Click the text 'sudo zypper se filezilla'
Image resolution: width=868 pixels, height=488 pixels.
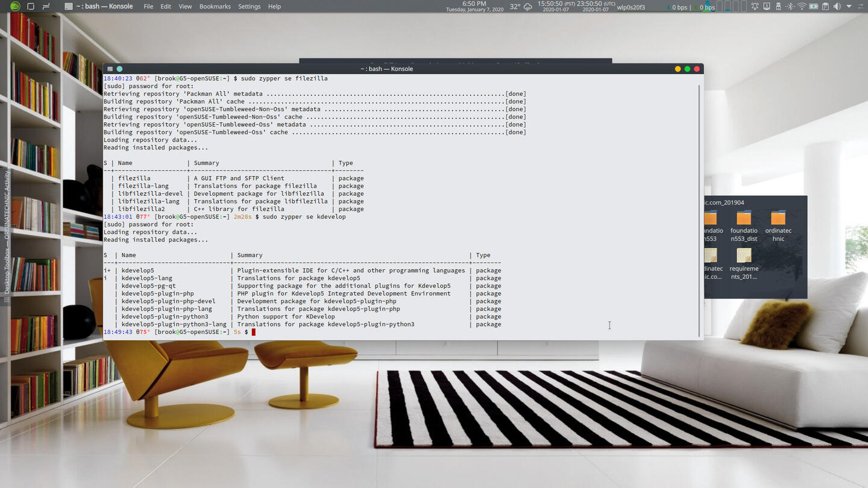(x=285, y=78)
